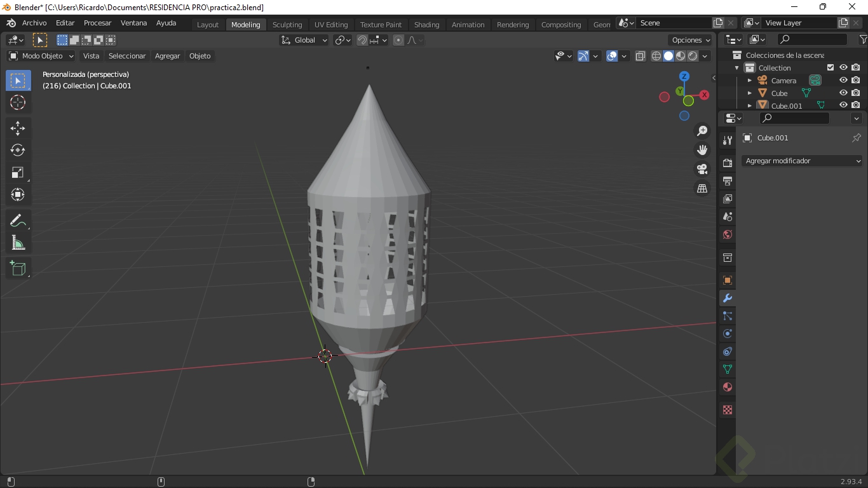Open the Modifier wrench properties tab
868x488 pixels.
(728, 298)
